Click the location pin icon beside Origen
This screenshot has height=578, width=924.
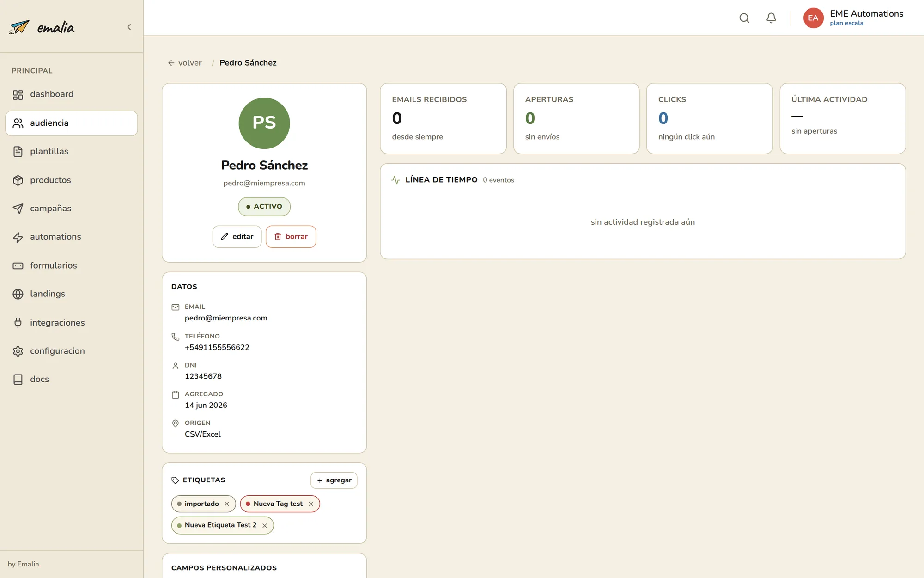click(176, 424)
